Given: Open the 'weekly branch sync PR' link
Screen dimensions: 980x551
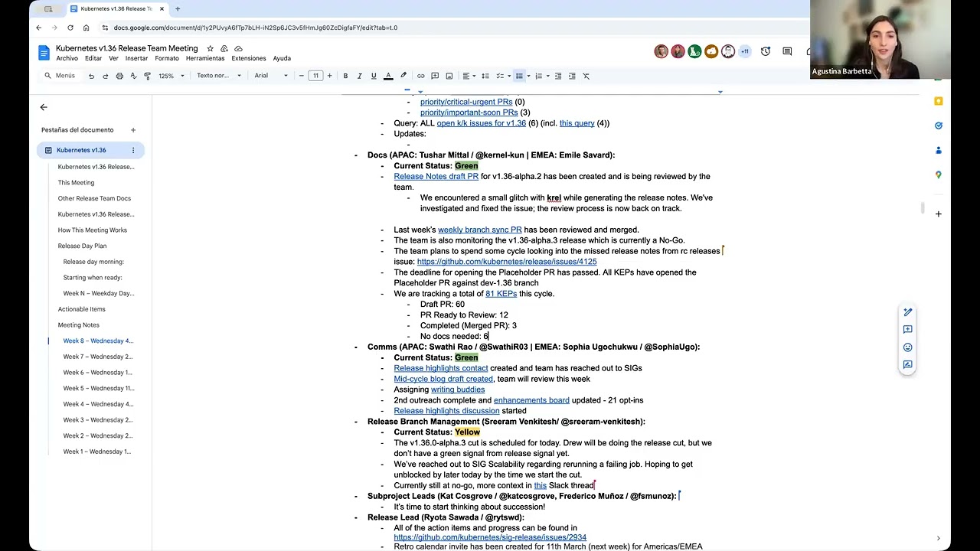Looking at the screenshot, I should tap(480, 230).
